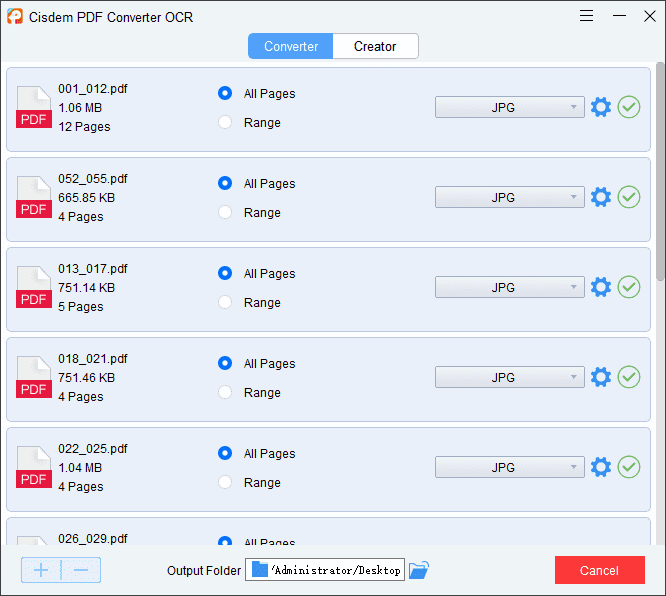Click the 1.04 MB size text
The height and width of the screenshot is (596, 666).
[80, 468]
